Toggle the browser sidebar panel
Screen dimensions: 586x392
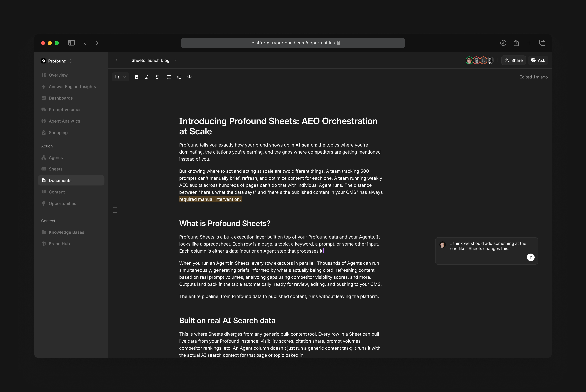pos(71,43)
